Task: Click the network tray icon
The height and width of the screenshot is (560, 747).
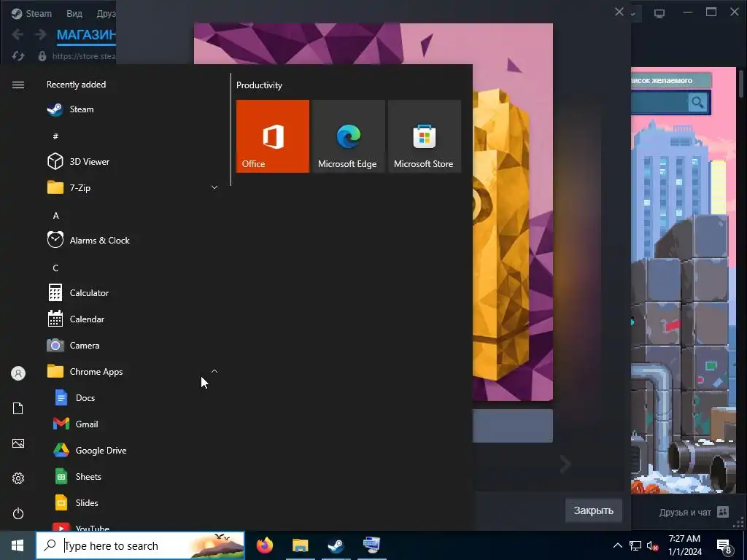Action: tap(635, 545)
